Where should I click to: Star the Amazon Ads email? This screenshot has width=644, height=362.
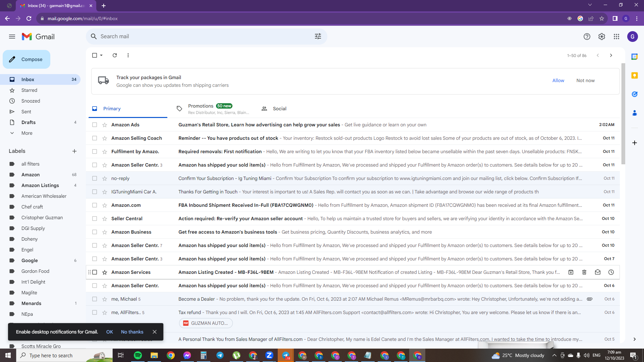[x=105, y=125]
